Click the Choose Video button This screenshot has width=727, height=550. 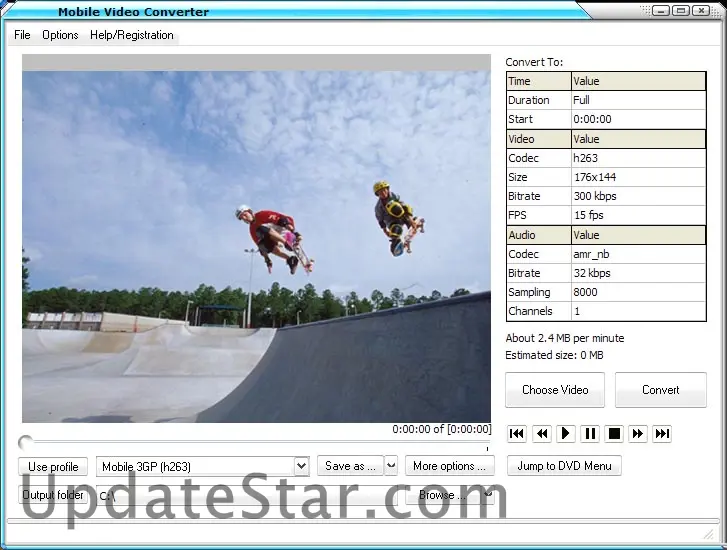(555, 390)
